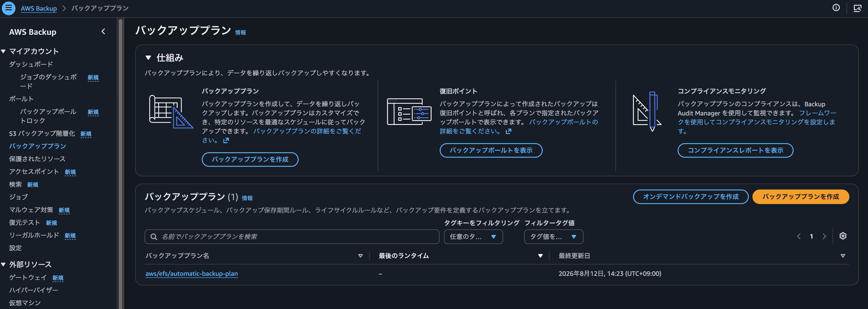Click external link icon after バックアッププランの詳細
This screenshot has height=309, width=868.
point(226,140)
